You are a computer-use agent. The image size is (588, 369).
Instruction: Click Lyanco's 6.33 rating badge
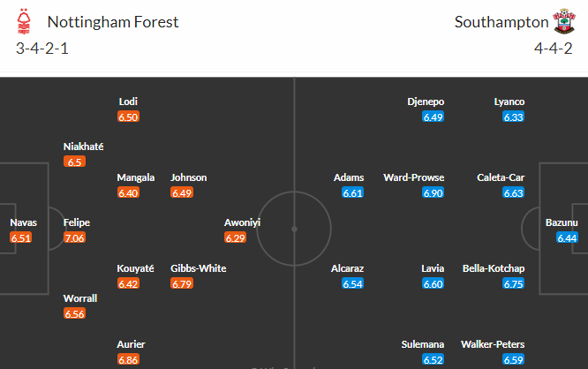[513, 117]
